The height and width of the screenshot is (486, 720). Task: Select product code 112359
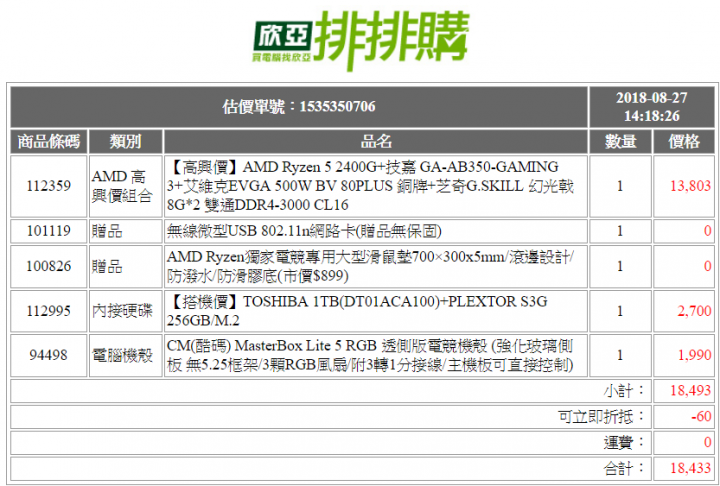49,186
